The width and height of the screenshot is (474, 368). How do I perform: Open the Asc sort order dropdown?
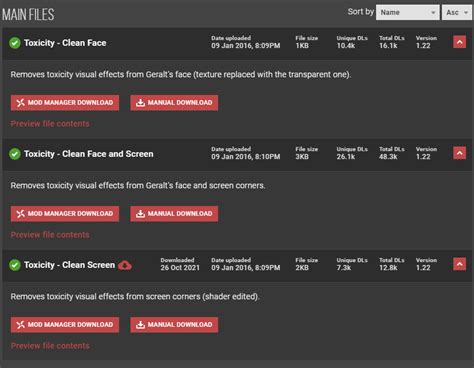[456, 12]
